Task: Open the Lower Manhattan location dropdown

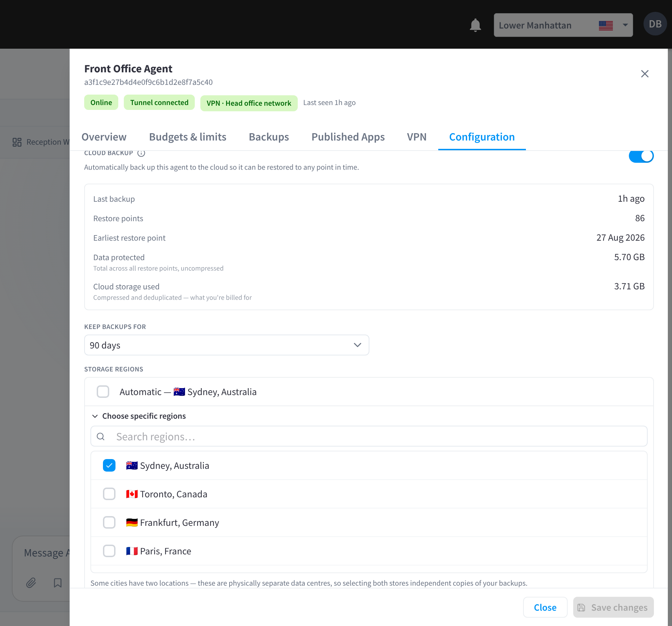Action: (x=563, y=25)
